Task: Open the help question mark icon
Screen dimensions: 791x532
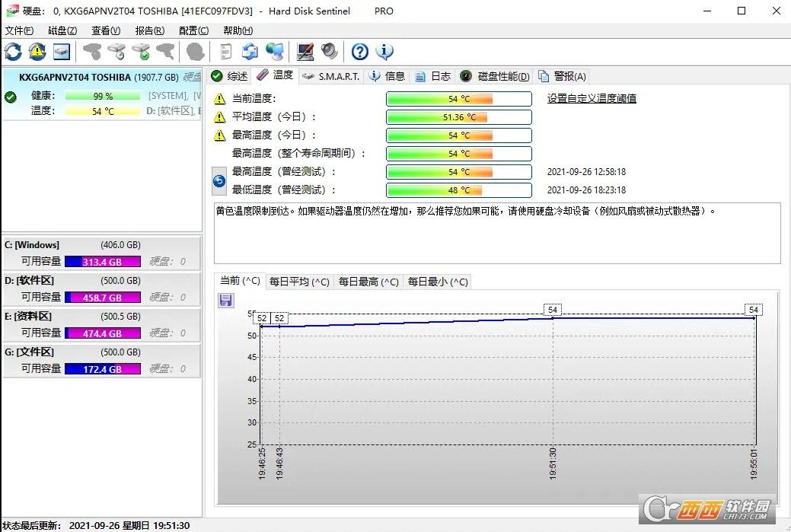Action: tap(359, 52)
